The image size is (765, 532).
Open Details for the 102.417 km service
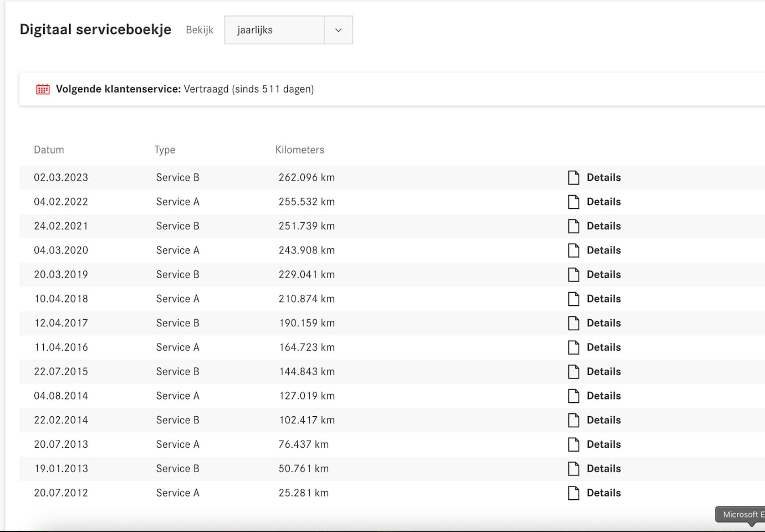[604, 420]
